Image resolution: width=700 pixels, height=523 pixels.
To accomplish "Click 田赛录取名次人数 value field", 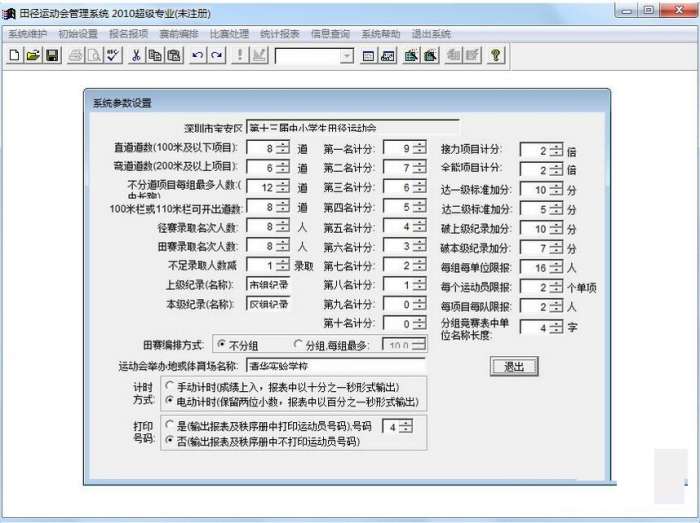I will click(261, 245).
